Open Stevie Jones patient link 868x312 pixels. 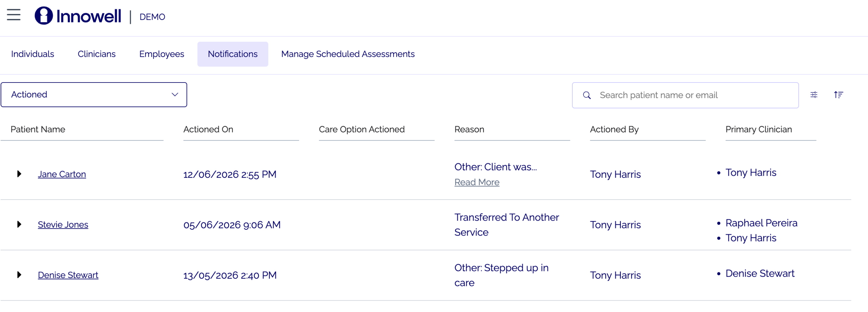tap(63, 224)
